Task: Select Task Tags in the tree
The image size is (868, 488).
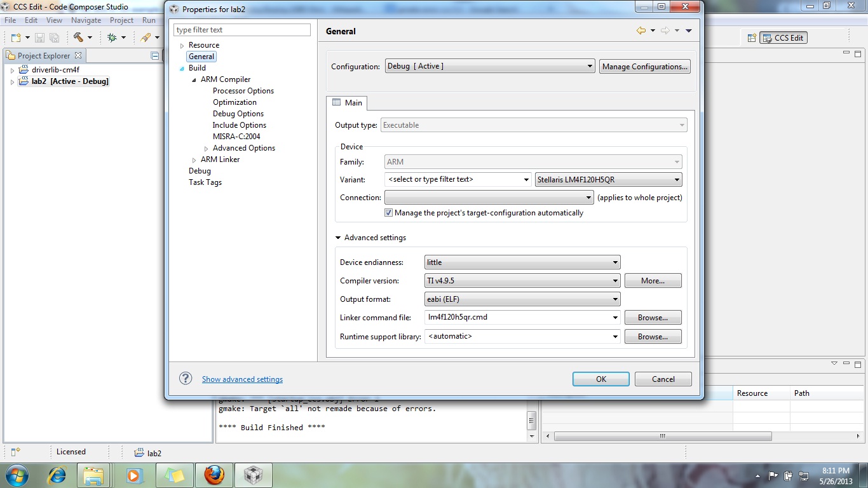Action: 205,182
